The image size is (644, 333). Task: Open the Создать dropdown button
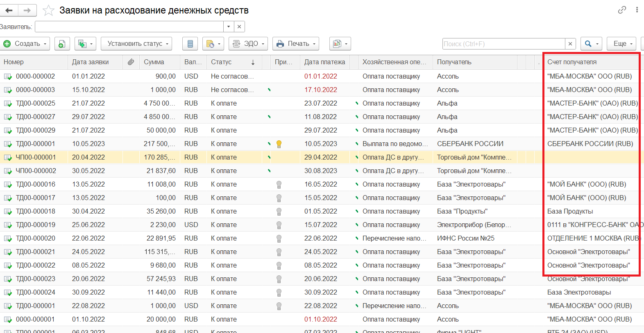point(25,44)
